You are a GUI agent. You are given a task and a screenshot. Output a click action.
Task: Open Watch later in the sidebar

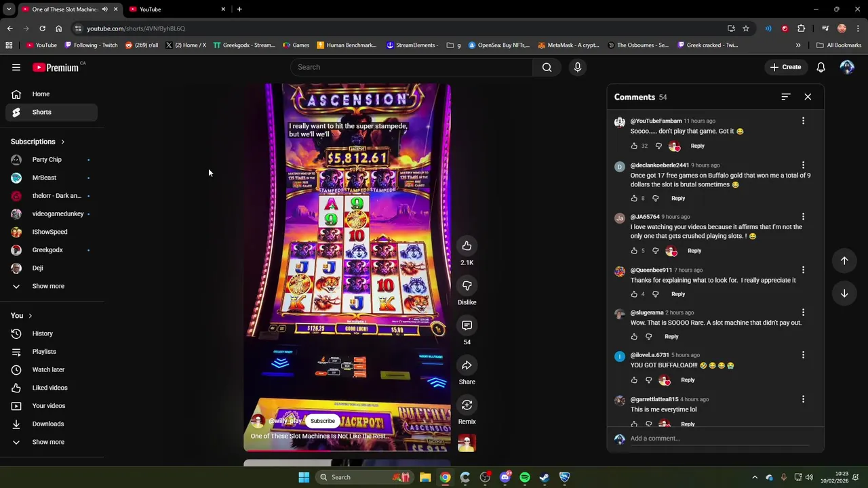[x=52, y=369]
